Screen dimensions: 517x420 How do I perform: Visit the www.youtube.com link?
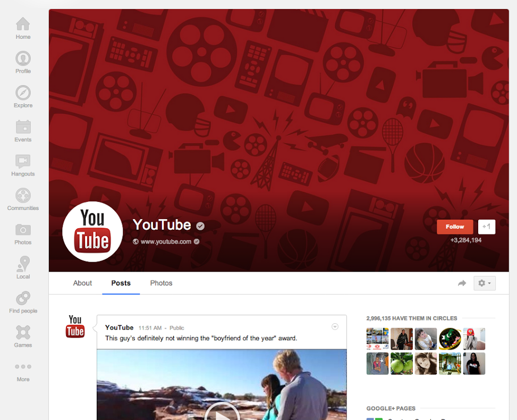[x=166, y=241]
